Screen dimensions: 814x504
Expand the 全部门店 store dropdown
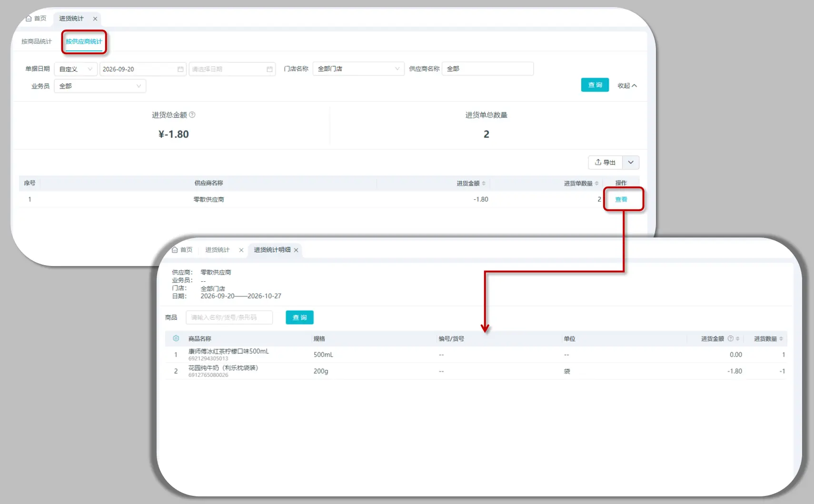pos(358,69)
